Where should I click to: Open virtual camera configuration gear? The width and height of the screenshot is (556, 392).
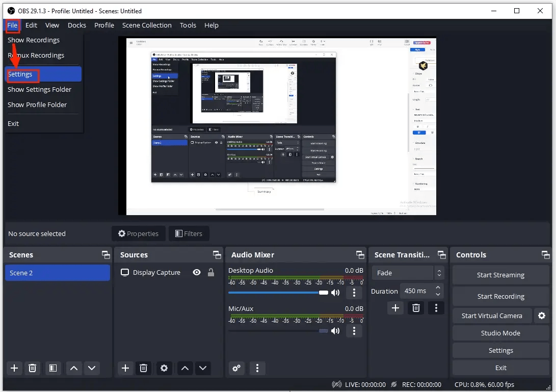(541, 316)
